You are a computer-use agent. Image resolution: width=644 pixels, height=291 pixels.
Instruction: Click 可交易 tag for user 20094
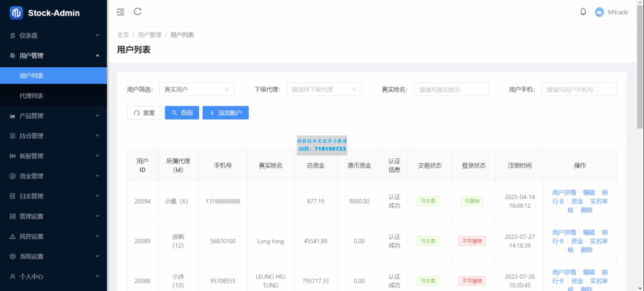coord(428,201)
